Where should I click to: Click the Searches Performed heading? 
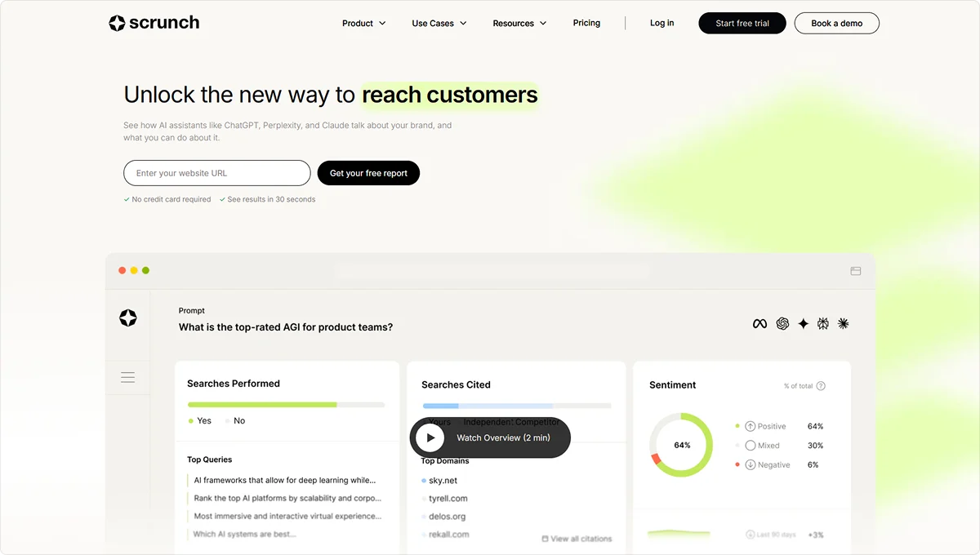coord(234,384)
